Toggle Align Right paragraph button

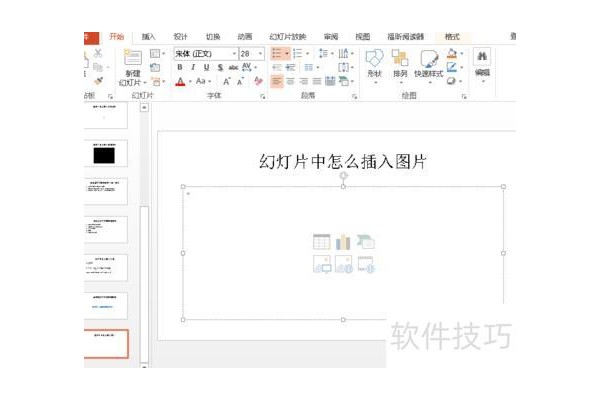pos(303,81)
